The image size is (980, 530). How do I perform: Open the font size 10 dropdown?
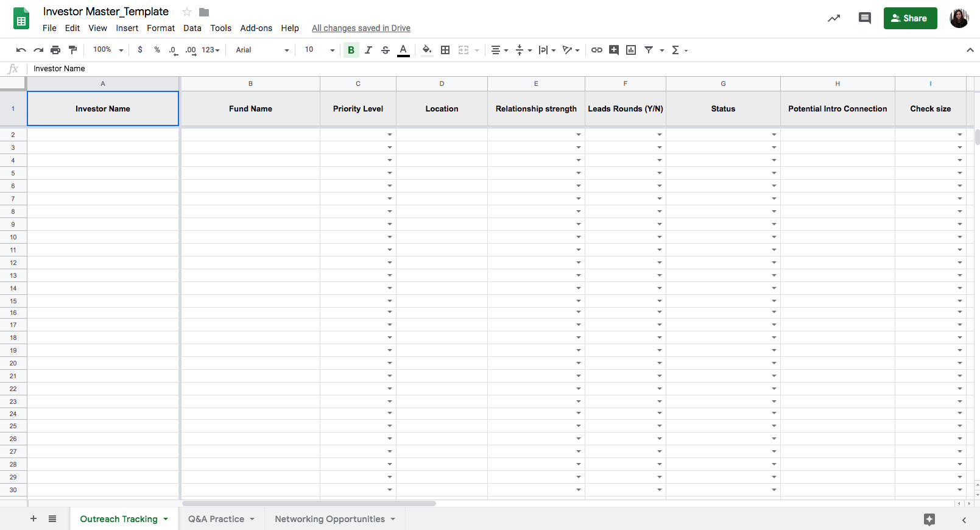point(319,50)
